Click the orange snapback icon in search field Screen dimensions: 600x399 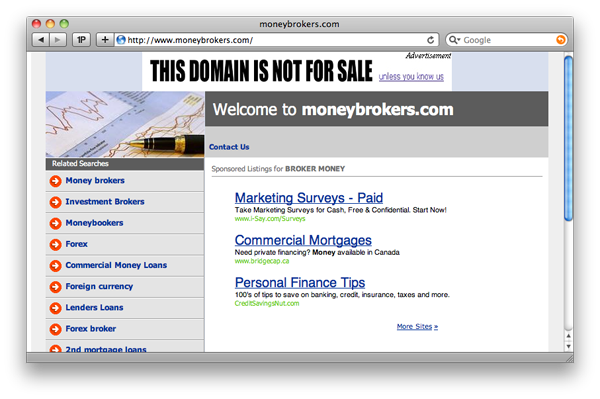560,40
